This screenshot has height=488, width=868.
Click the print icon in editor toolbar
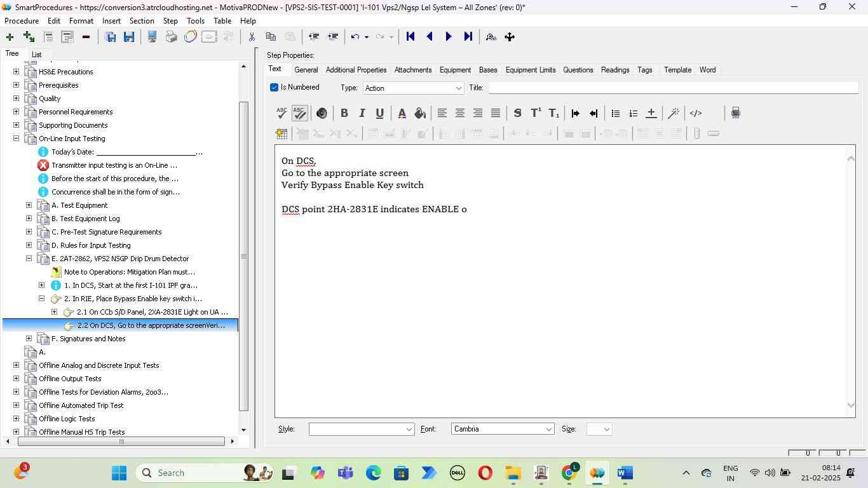click(735, 113)
